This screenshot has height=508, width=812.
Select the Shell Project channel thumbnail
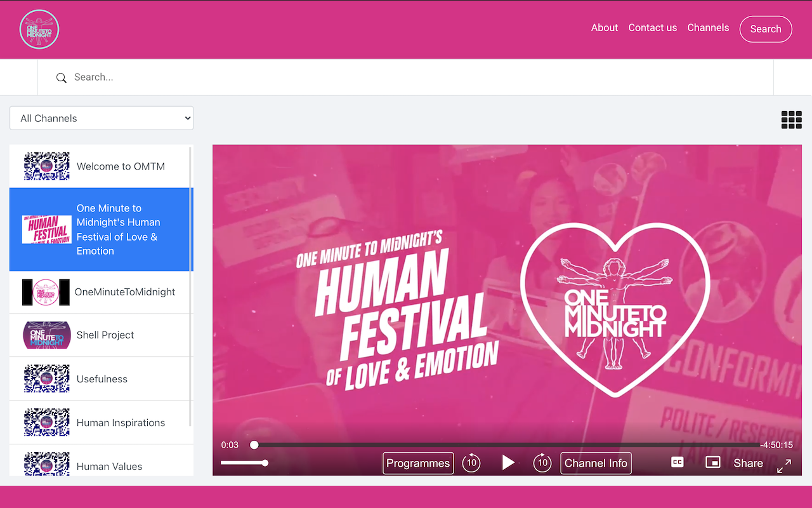pyautogui.click(x=46, y=335)
